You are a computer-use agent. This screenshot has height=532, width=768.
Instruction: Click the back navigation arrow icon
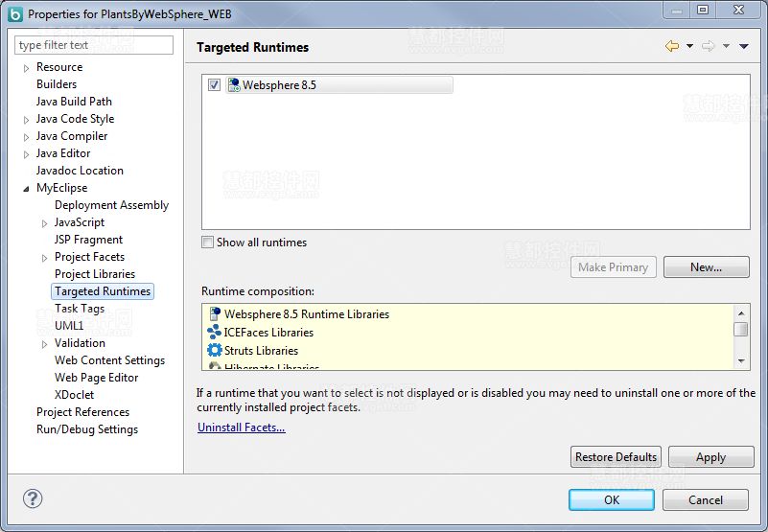point(671,46)
